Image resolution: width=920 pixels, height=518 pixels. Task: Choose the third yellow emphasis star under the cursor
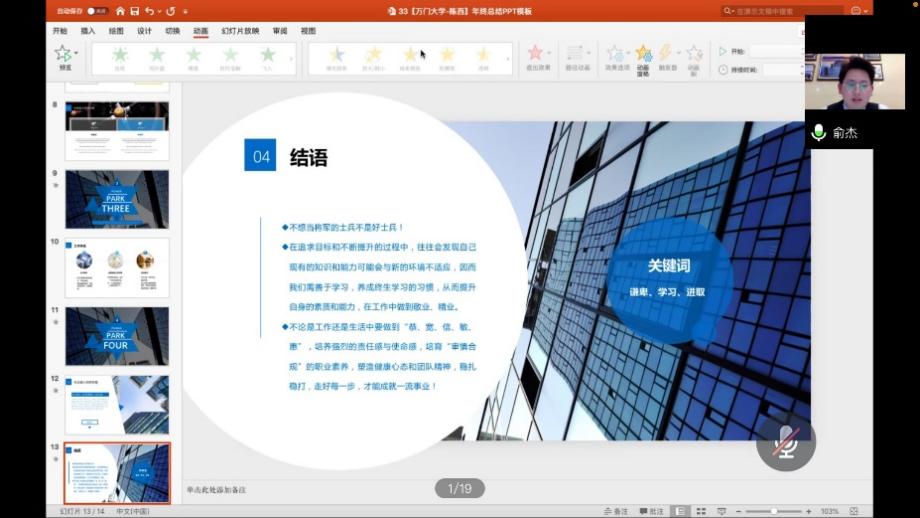coord(410,55)
